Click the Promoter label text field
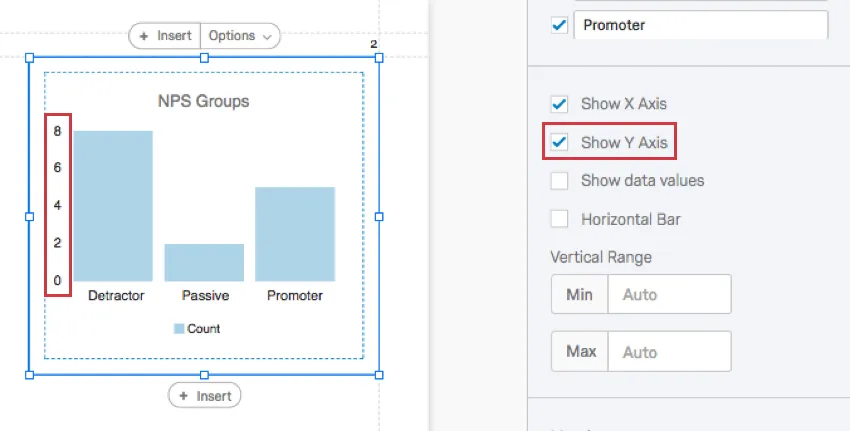Viewport: 850px width, 431px height. pos(700,25)
